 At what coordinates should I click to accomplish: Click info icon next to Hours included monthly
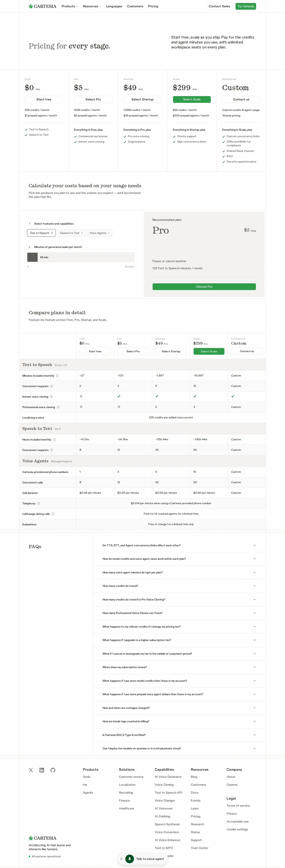tap(54, 439)
